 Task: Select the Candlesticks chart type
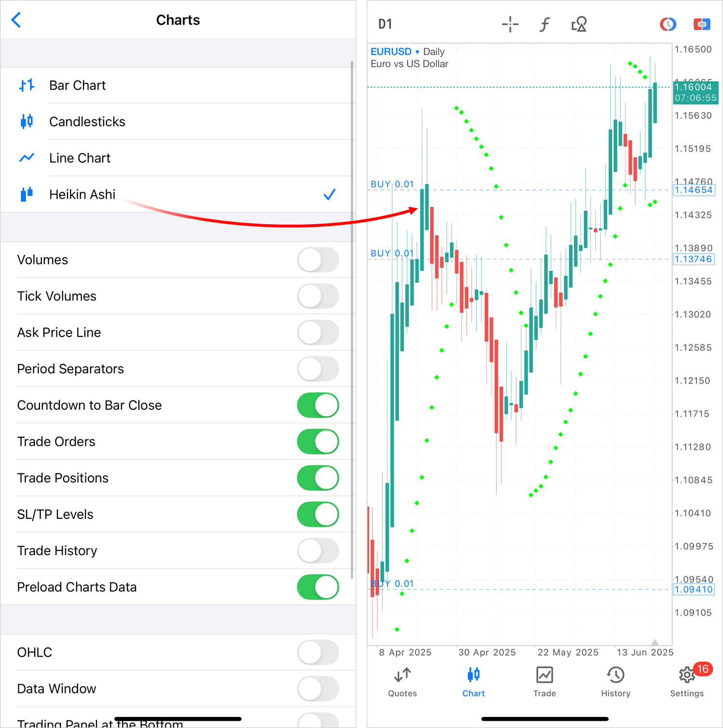pyautogui.click(x=87, y=122)
